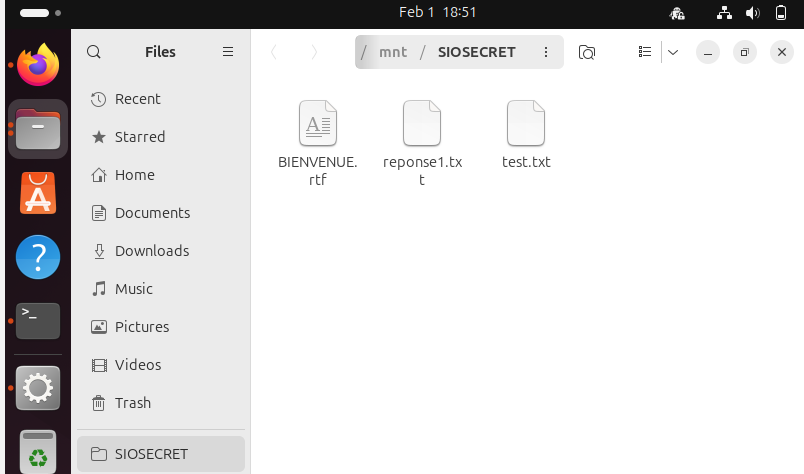Select the reponse1.txt file icon

point(422,124)
